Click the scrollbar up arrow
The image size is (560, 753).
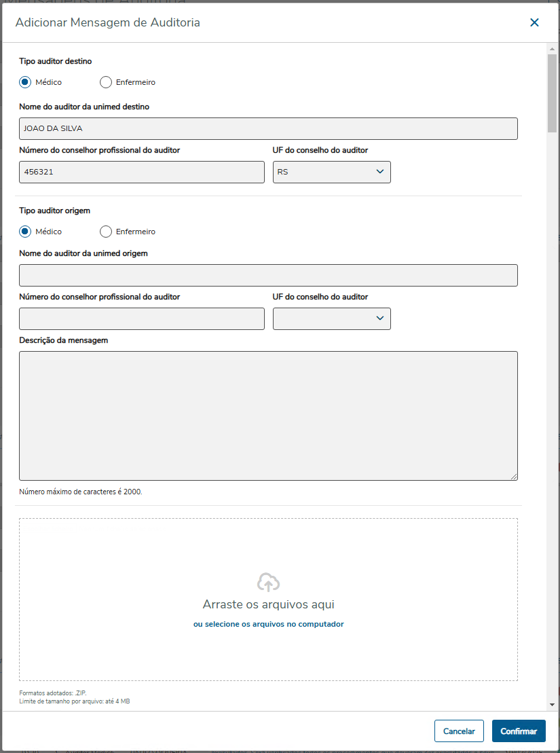(552, 48)
